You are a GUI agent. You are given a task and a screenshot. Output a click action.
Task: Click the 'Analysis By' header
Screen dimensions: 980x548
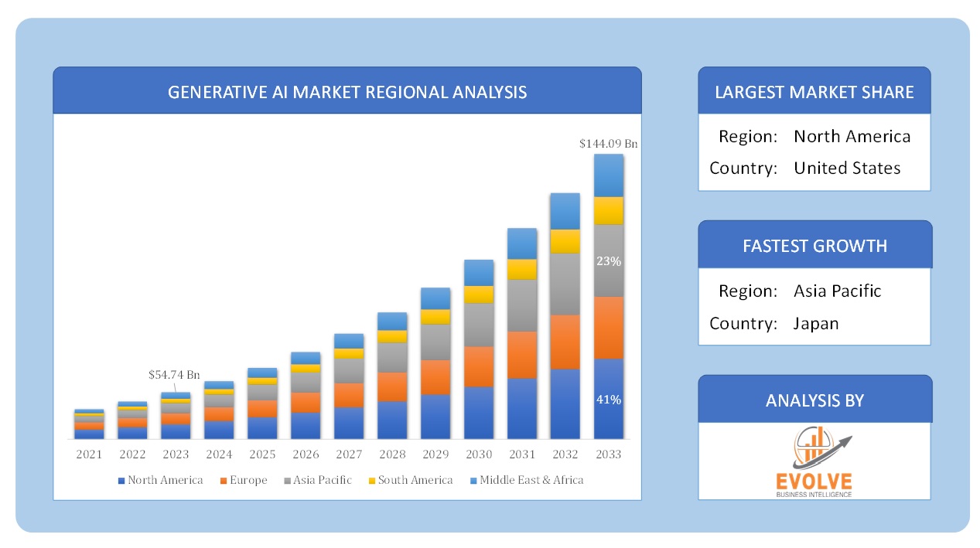814,400
